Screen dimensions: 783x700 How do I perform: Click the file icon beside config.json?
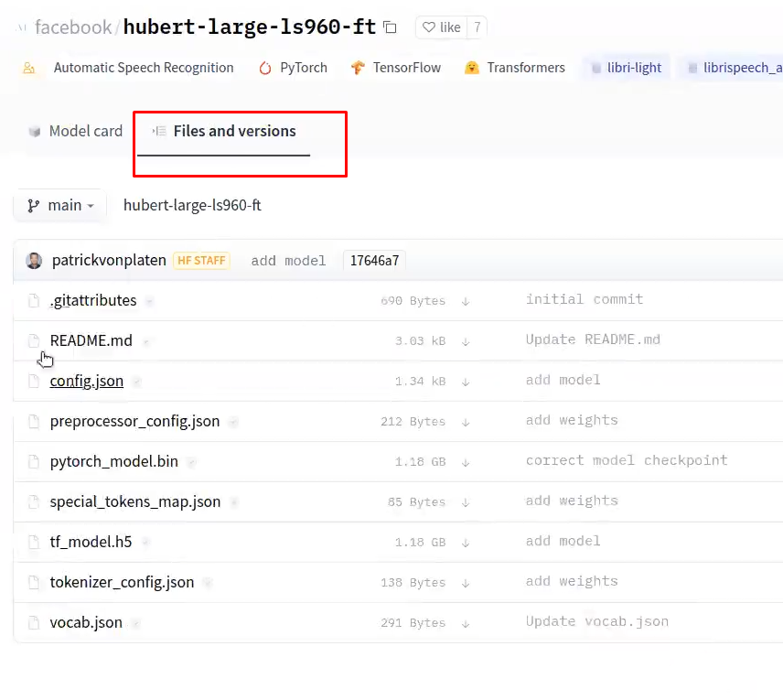34,382
